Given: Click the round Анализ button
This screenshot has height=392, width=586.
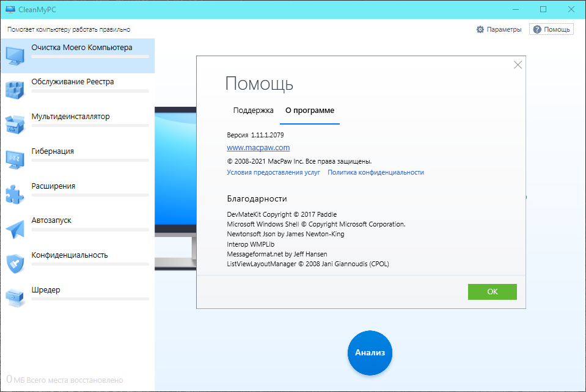Looking at the screenshot, I should 370,353.
